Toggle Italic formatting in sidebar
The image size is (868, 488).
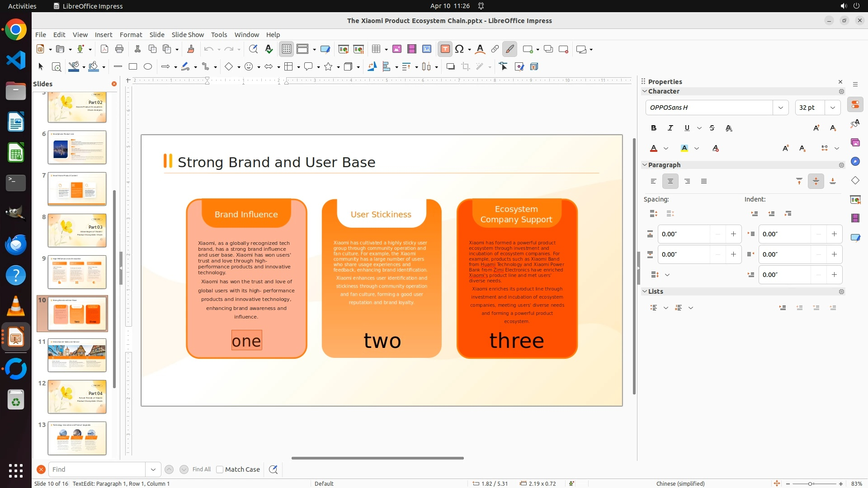[670, 128]
